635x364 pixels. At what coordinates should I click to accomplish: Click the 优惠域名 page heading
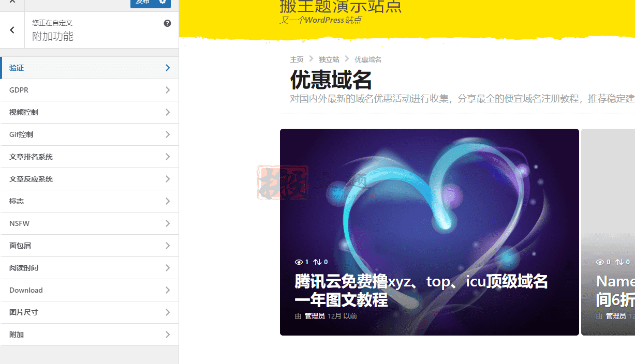click(x=331, y=80)
